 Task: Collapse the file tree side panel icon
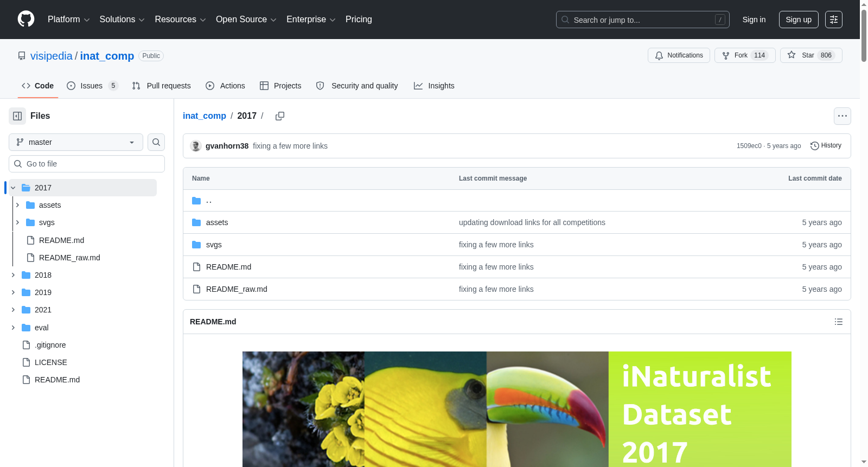point(17,116)
